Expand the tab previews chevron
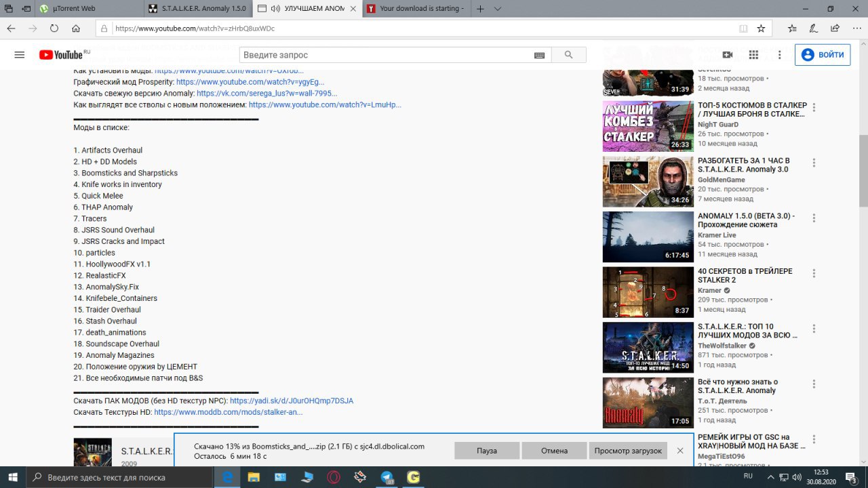Image resolution: width=868 pixels, height=488 pixels. click(498, 9)
